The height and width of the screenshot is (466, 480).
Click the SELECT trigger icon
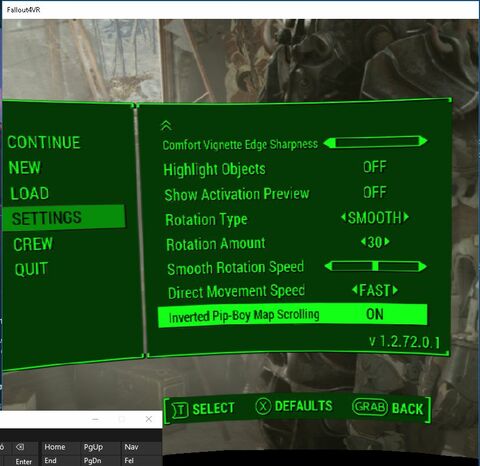pyautogui.click(x=180, y=410)
